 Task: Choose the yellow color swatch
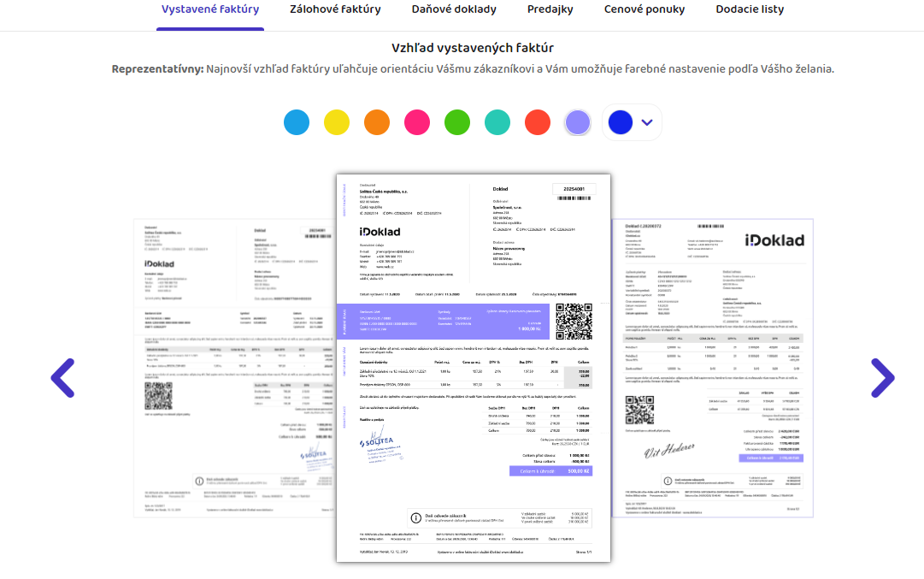tap(337, 122)
